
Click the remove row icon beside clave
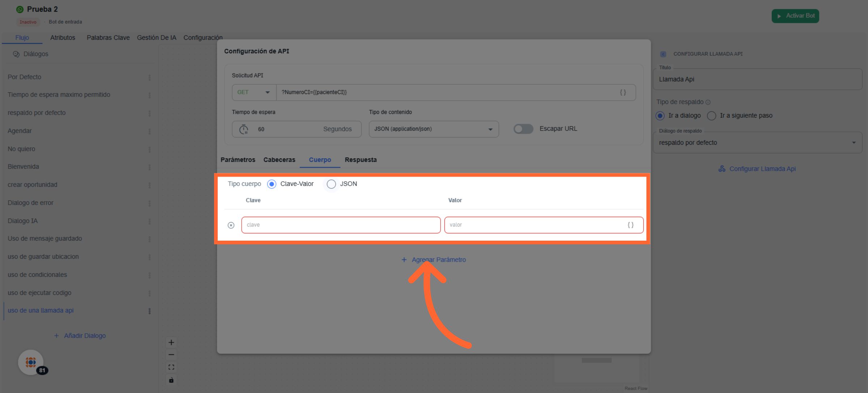[x=231, y=225]
